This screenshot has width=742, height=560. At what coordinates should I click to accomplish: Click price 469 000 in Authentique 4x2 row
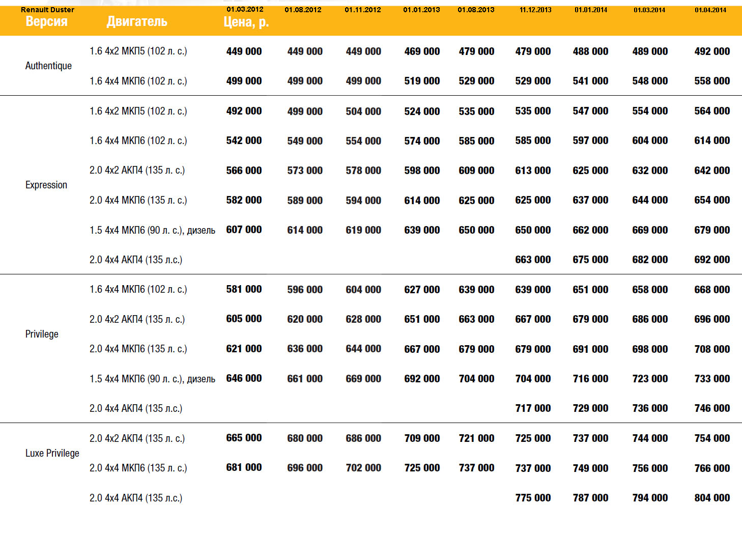click(x=422, y=51)
